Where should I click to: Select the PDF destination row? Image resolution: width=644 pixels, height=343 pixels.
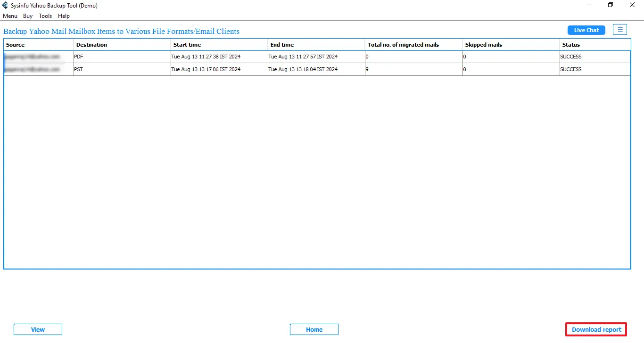[x=122, y=57]
